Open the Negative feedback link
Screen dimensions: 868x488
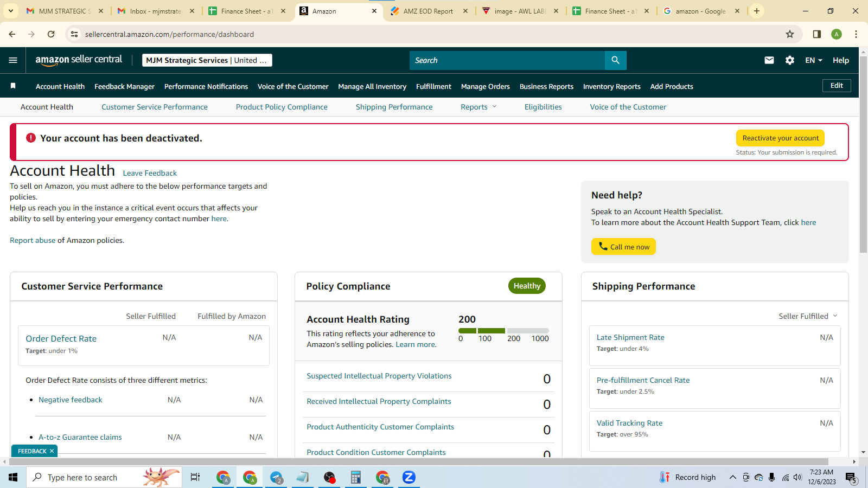point(71,400)
